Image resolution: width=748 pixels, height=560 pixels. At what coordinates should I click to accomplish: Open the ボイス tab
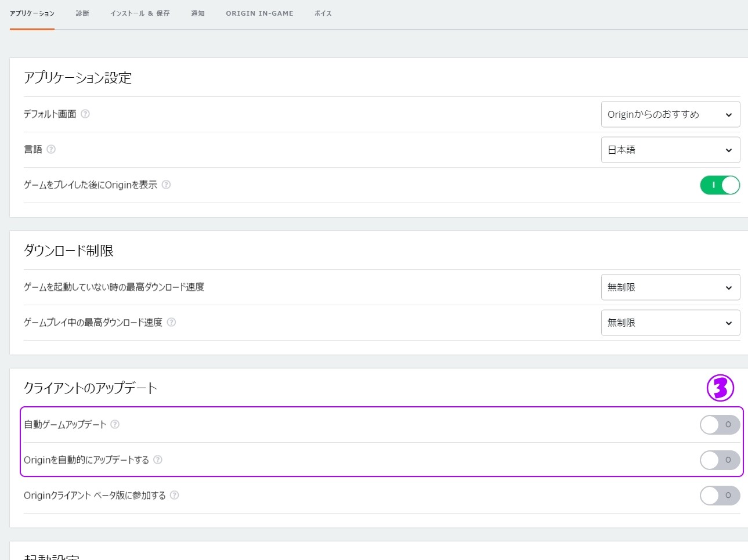323,13
